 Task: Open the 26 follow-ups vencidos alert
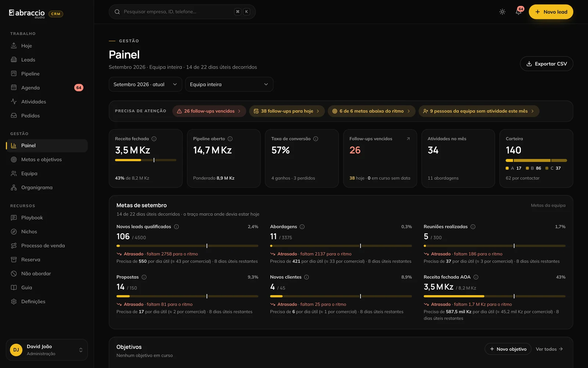tap(209, 111)
